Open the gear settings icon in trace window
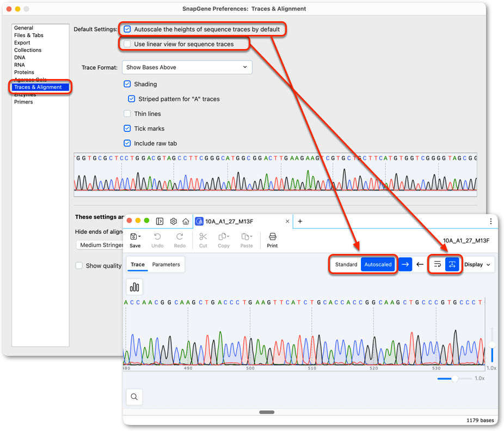This screenshot has width=504, height=431. point(174,221)
